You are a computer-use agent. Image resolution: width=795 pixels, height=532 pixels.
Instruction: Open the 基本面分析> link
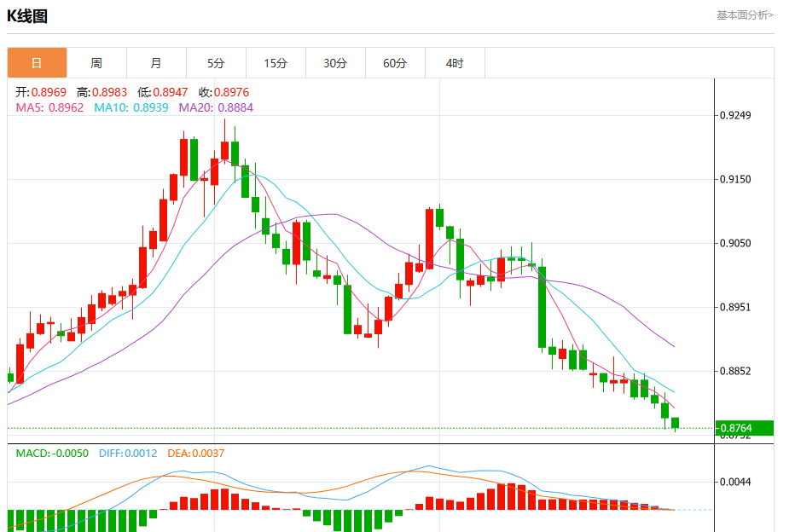point(745,15)
